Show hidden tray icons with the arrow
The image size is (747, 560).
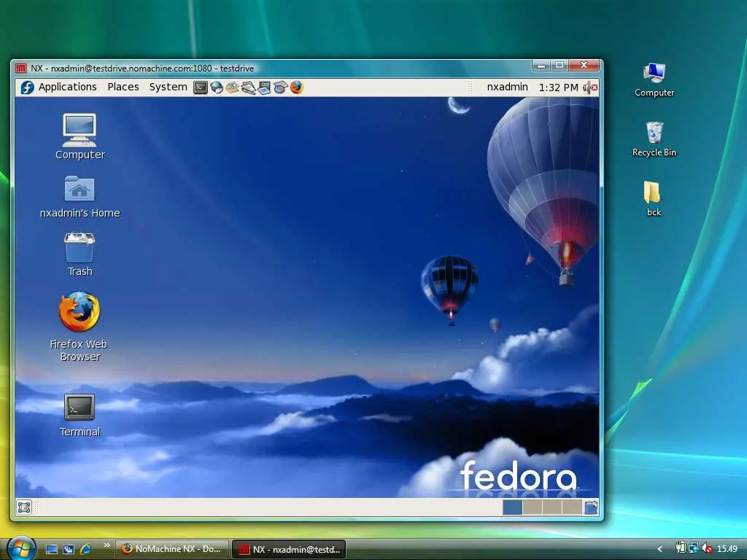[659, 549]
